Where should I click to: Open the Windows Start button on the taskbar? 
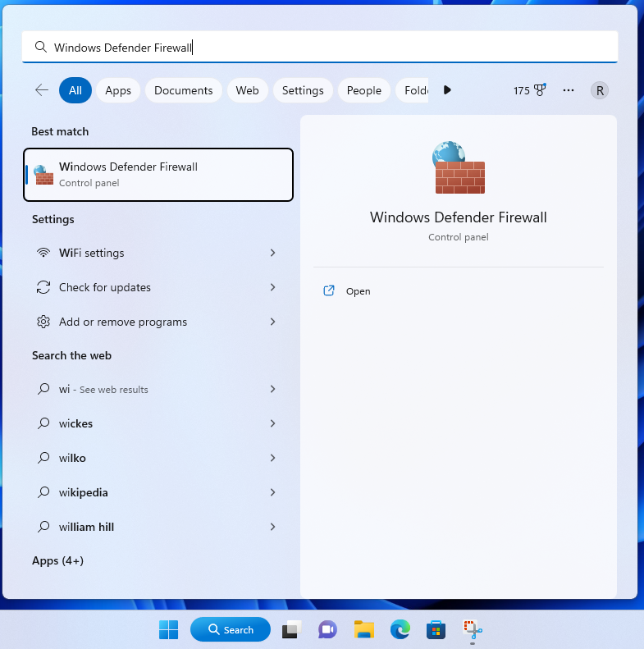point(169,629)
